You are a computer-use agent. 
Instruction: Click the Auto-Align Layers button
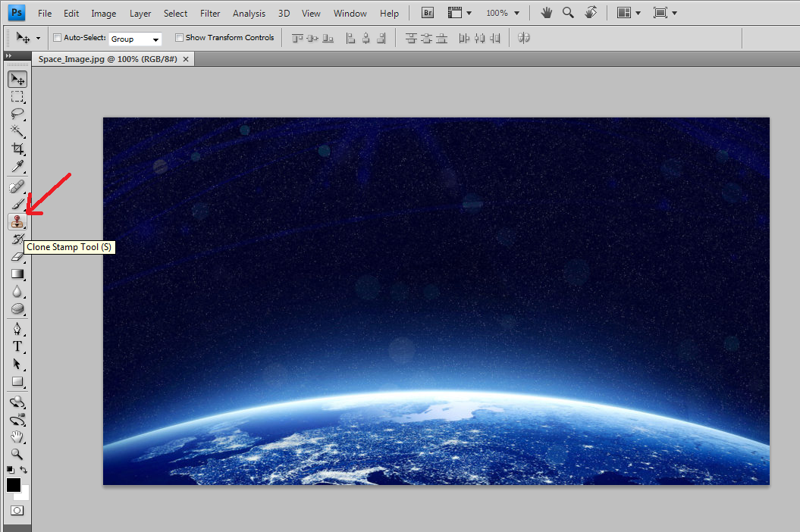click(x=523, y=38)
